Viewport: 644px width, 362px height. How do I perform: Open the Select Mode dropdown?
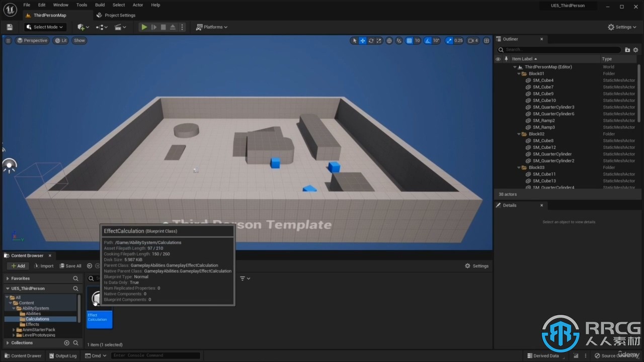(45, 27)
